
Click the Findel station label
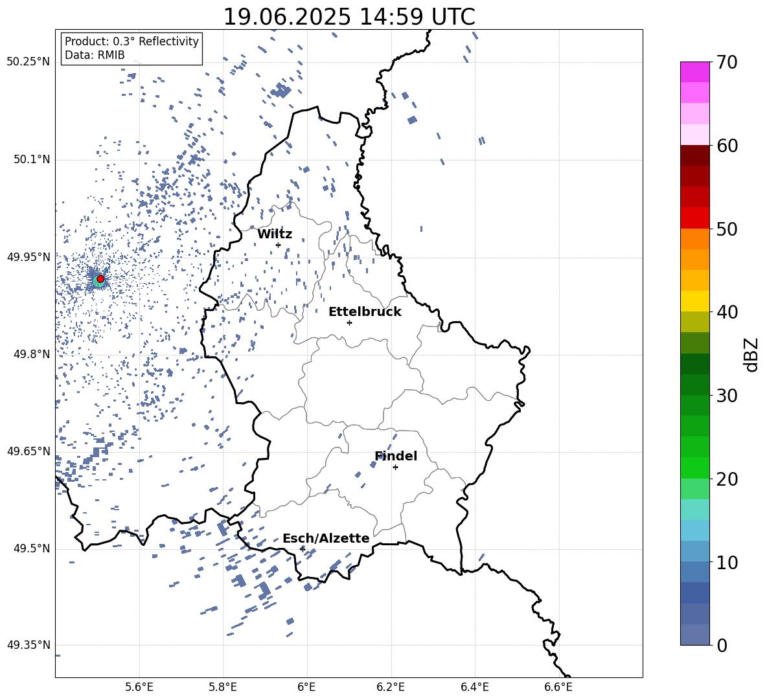pos(396,456)
